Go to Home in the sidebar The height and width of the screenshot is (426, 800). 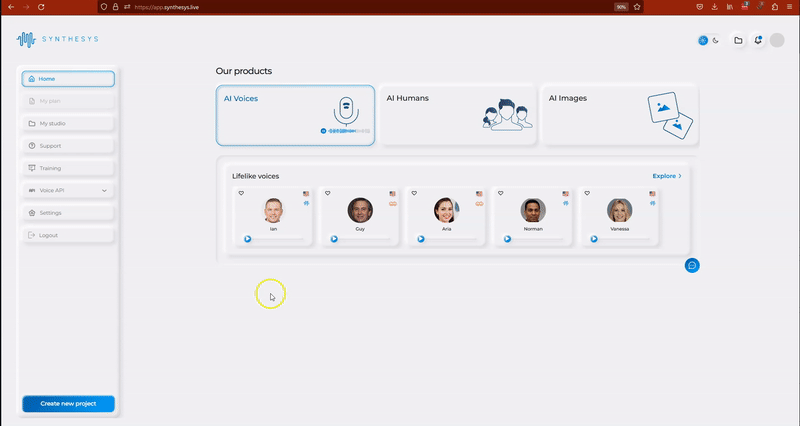(x=68, y=79)
